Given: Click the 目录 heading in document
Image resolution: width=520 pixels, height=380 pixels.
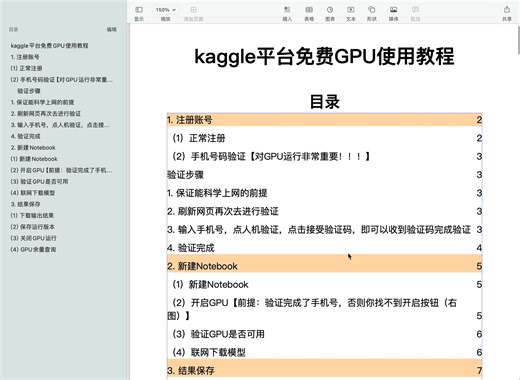Looking at the screenshot, I should (x=325, y=102).
